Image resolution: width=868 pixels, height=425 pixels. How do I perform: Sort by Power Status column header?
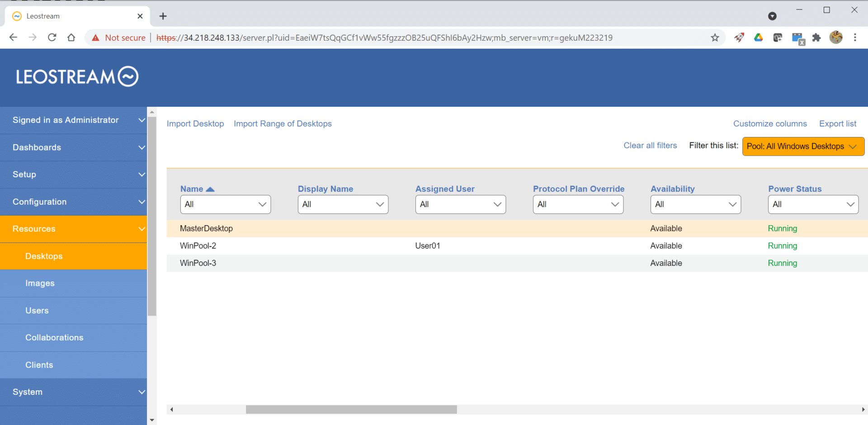795,189
